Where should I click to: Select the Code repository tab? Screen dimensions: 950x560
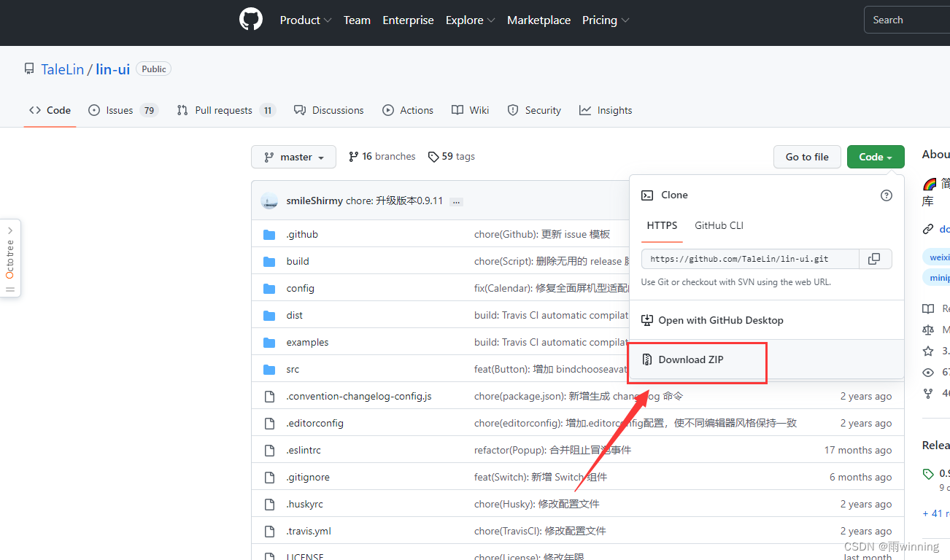pyautogui.click(x=50, y=111)
